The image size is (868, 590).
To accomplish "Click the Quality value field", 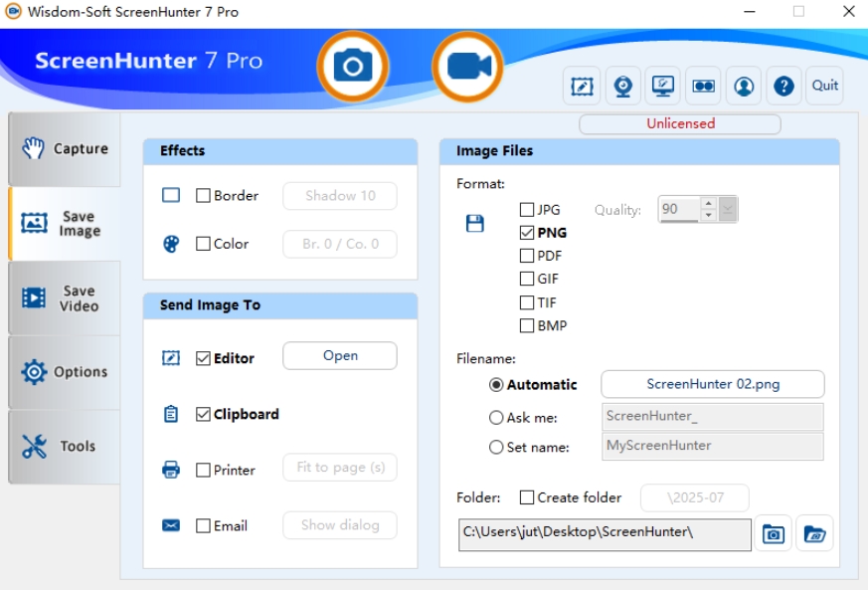I will (679, 209).
